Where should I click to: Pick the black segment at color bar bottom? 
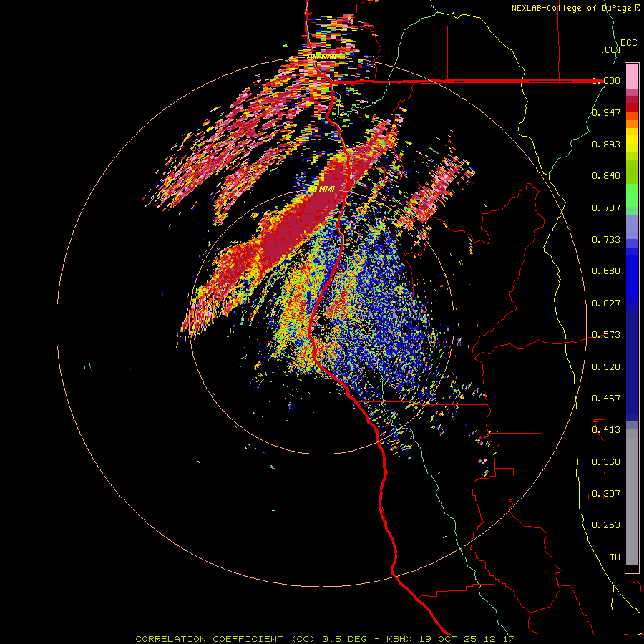[x=632, y=568]
